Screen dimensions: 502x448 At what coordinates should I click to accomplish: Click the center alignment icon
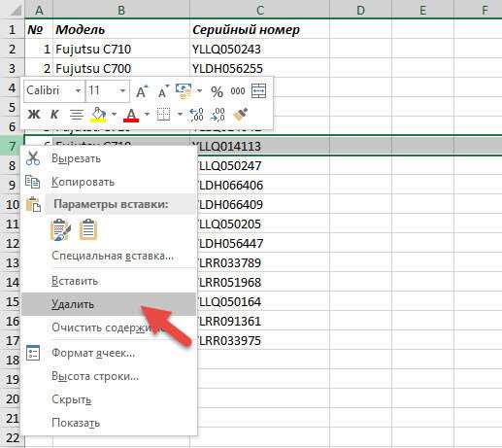click(77, 115)
